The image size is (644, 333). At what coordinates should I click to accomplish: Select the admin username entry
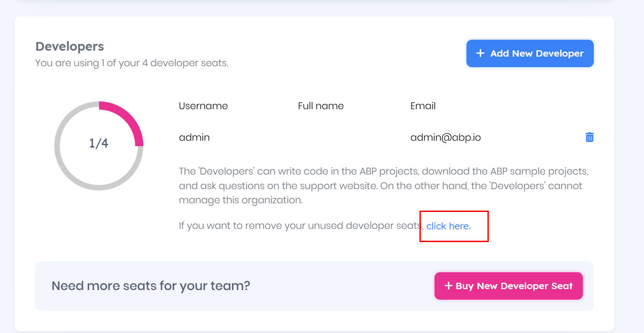[x=194, y=137]
